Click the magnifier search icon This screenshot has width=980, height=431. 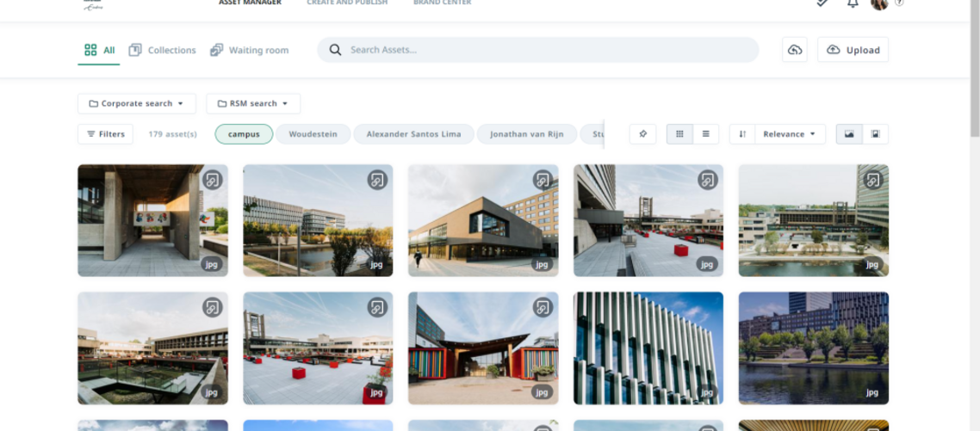pyautogui.click(x=335, y=50)
